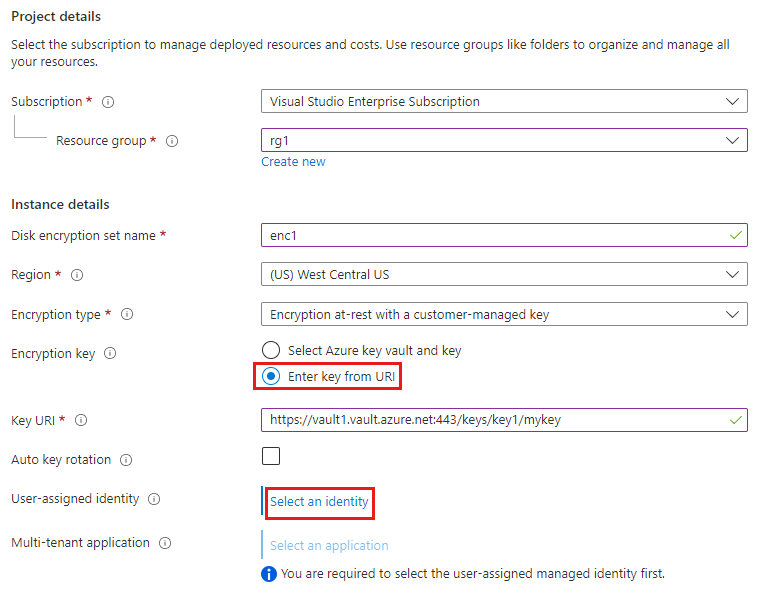Select the Azure key vault and key option
Image resolution: width=760 pixels, height=604 pixels.
click(x=271, y=351)
